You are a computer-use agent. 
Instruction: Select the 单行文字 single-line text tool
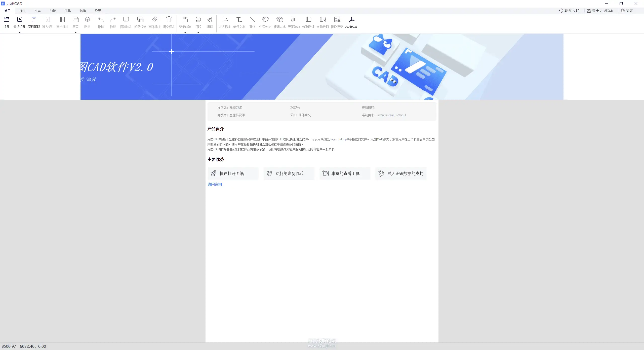point(238,23)
